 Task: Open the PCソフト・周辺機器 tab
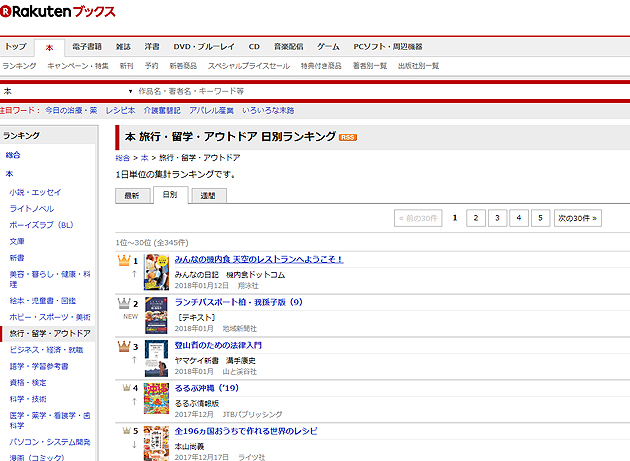click(388, 47)
